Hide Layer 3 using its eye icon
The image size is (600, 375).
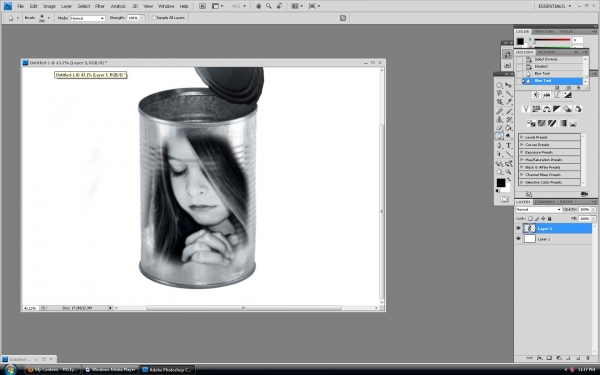518,228
